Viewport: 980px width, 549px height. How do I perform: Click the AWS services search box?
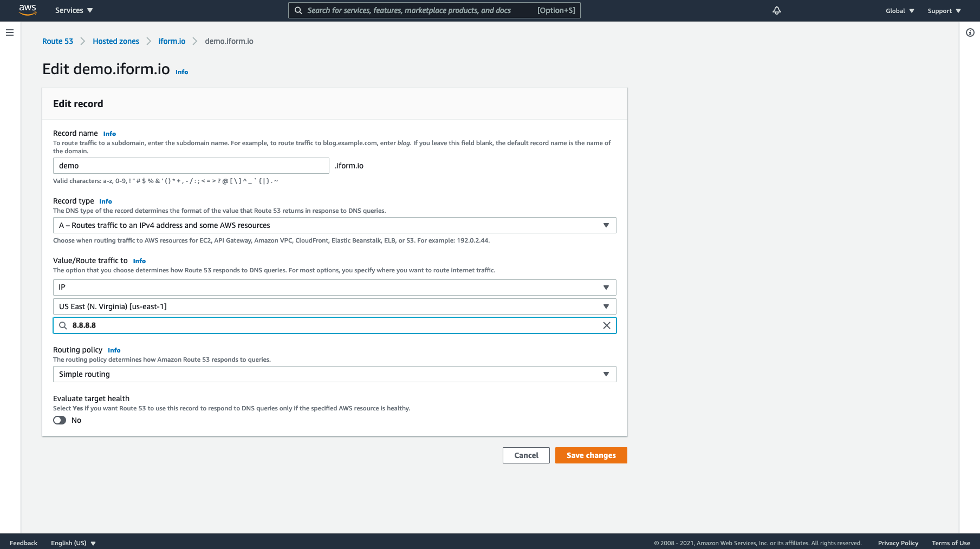[x=434, y=10]
